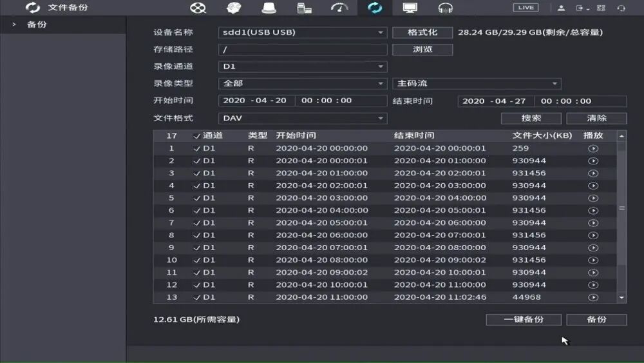
Task: Open the 主码流 stream dropdown
Action: click(x=477, y=83)
